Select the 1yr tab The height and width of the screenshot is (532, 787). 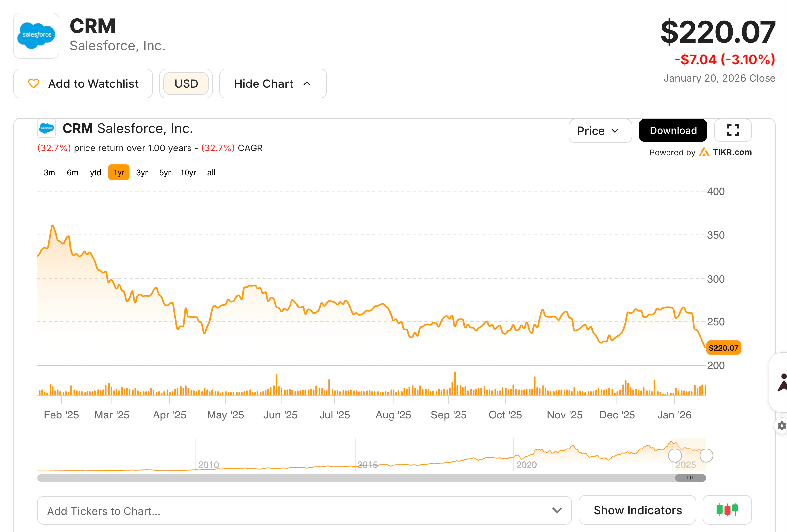(x=119, y=172)
